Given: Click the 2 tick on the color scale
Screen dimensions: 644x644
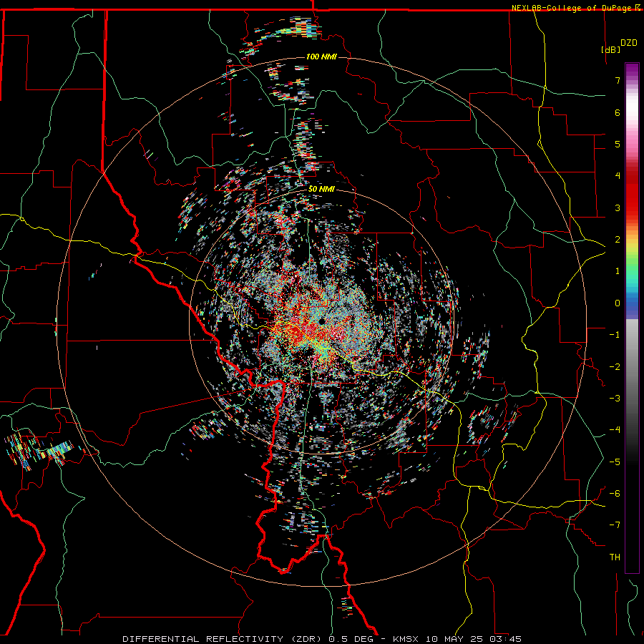Looking at the screenshot, I should tap(618, 240).
